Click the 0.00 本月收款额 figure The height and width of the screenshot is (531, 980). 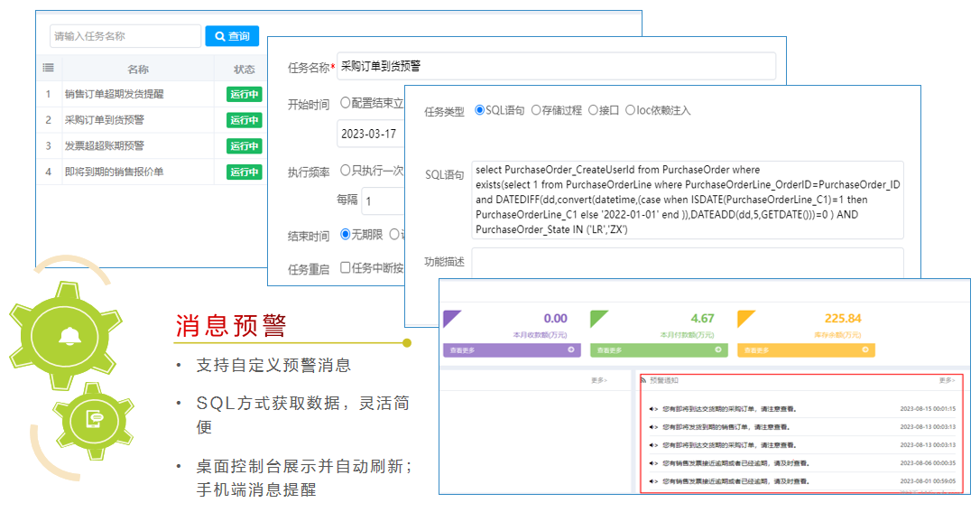pyautogui.click(x=556, y=319)
